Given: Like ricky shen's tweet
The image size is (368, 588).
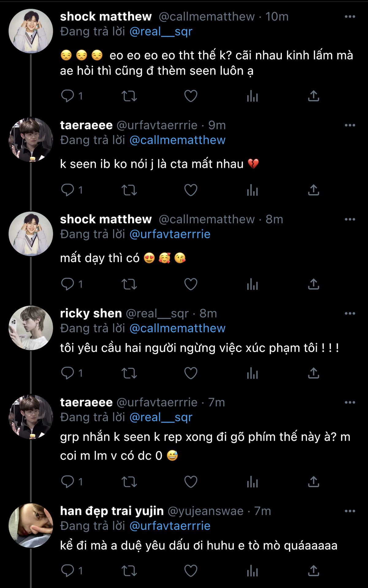Looking at the screenshot, I should point(191,373).
